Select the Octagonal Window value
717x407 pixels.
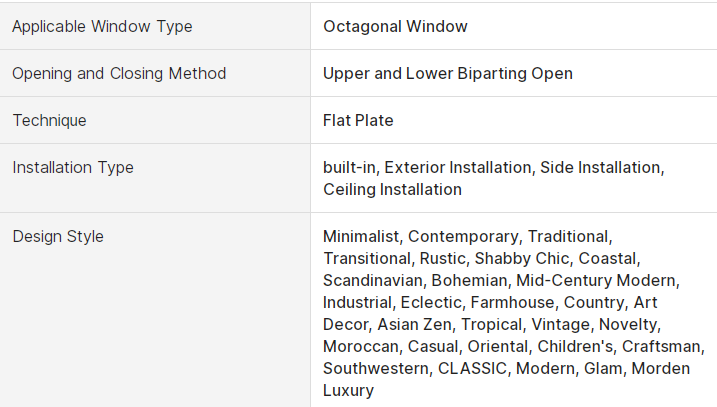pos(395,27)
